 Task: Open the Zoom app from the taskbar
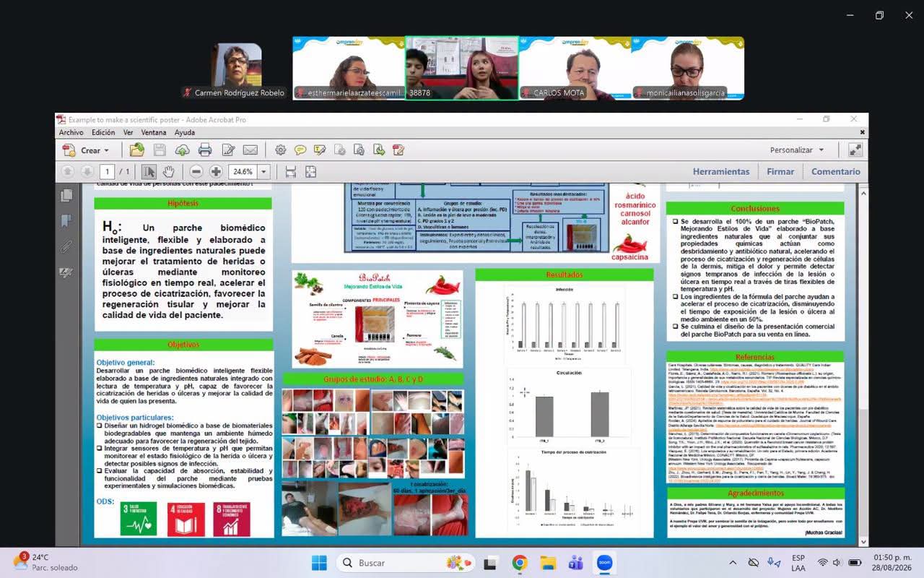604,563
